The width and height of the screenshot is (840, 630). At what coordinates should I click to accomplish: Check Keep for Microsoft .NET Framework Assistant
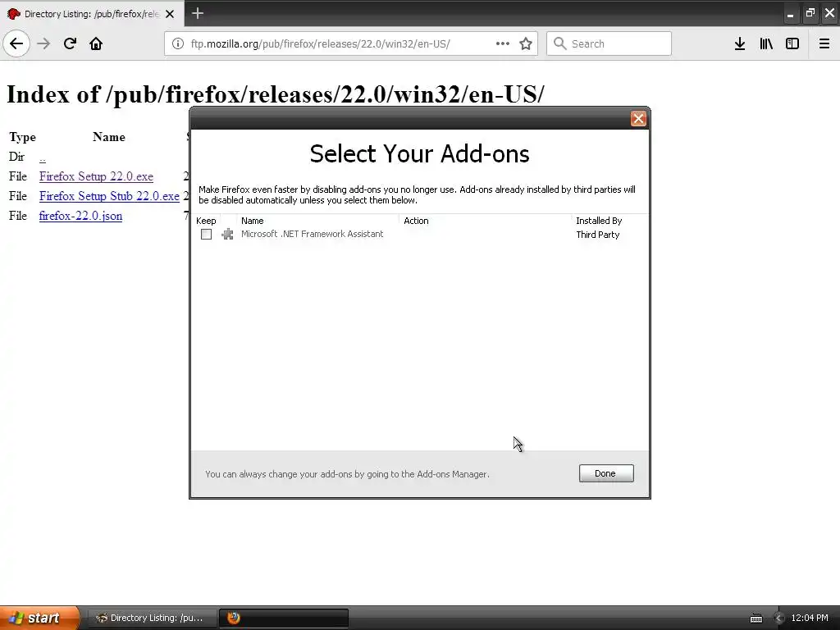coord(206,234)
